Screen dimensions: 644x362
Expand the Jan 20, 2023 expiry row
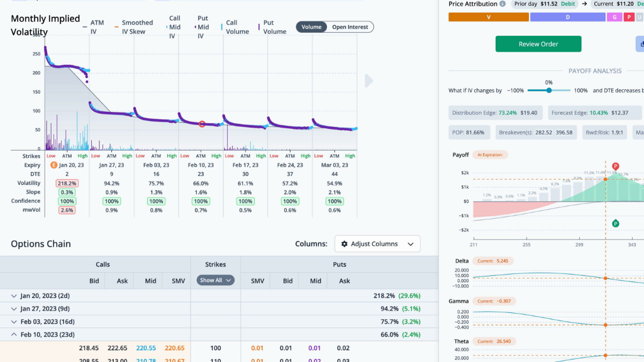(x=15, y=295)
